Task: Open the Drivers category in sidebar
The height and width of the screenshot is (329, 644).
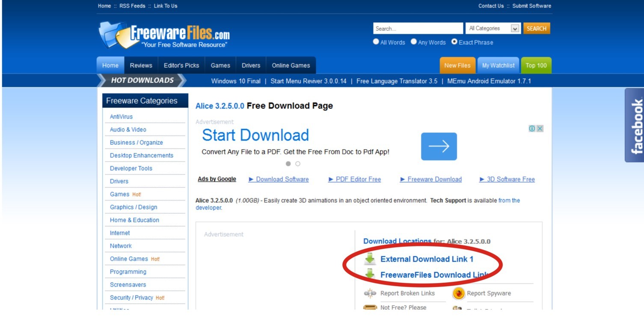Action: (119, 181)
